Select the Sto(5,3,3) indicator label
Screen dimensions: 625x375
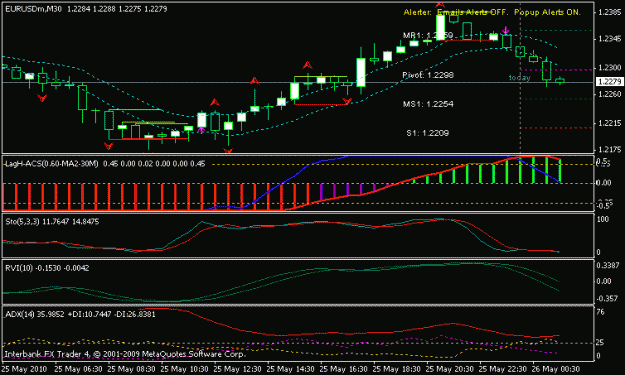[22, 222]
